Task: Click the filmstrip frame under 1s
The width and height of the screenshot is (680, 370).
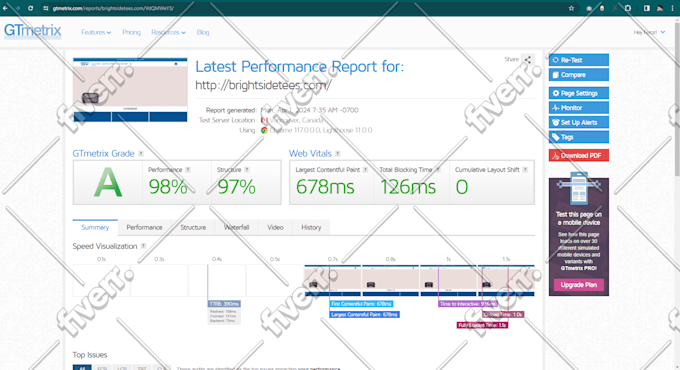Action: tap(448, 280)
